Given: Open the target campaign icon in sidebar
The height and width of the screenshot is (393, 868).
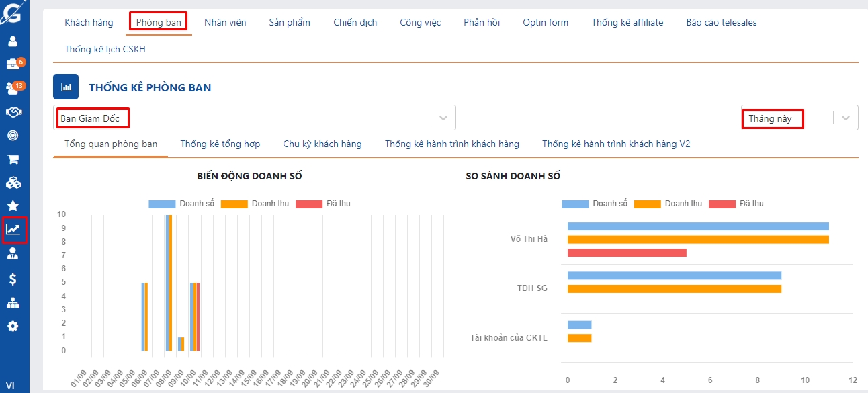Looking at the screenshot, I should click(x=13, y=135).
